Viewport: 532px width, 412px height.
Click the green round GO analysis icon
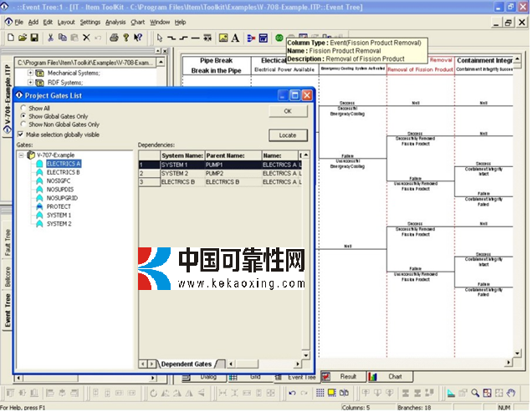(x=279, y=38)
